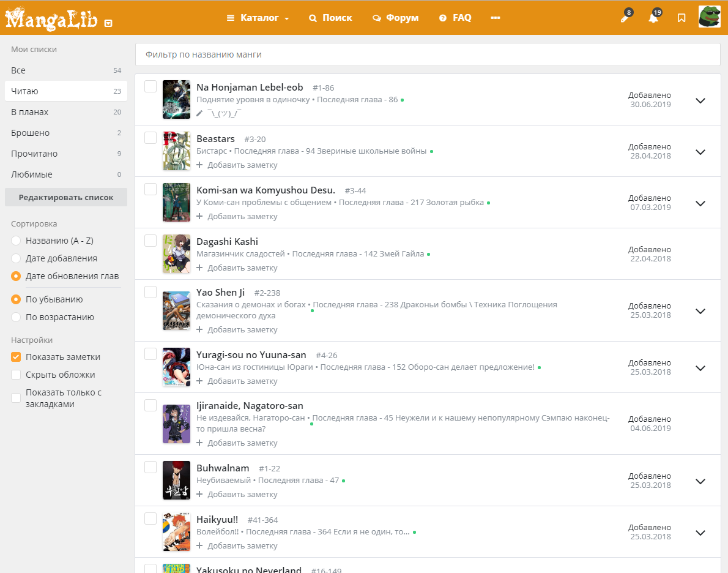Open Поиск in the top navigation

[330, 18]
